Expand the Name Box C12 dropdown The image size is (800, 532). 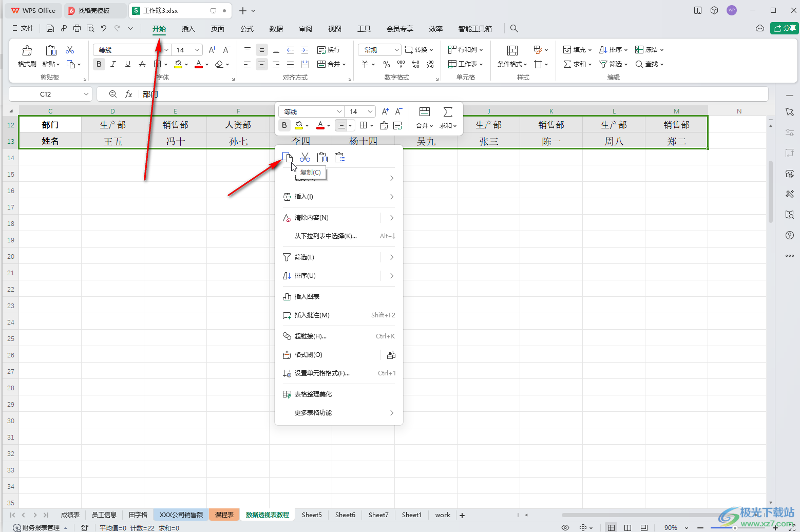pyautogui.click(x=86, y=94)
